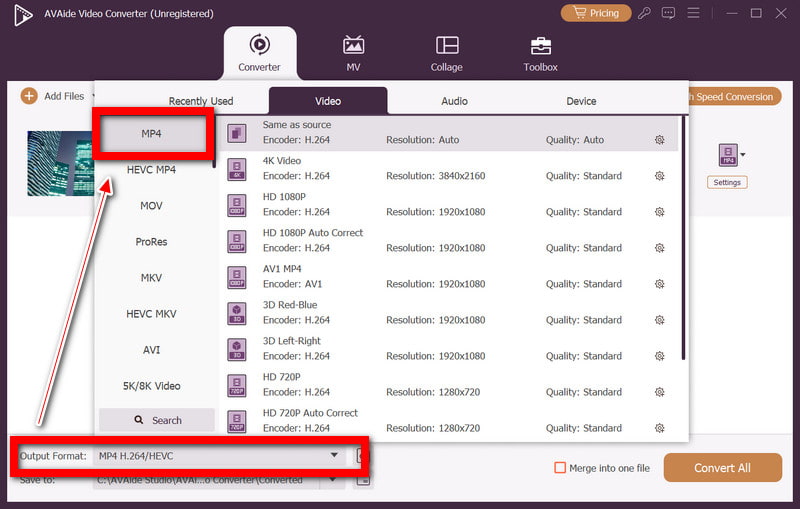The width and height of the screenshot is (800, 509).
Task: Click the Speed Conversion button
Action: [735, 96]
